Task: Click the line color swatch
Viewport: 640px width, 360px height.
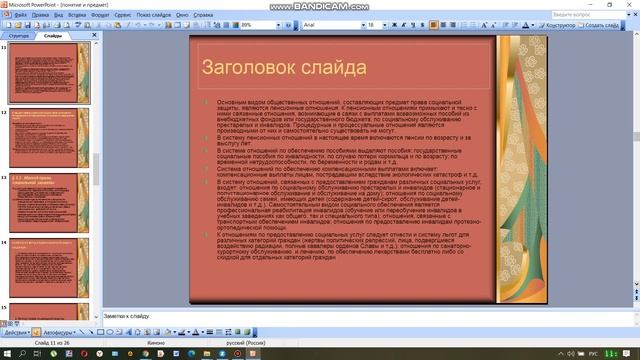Action: pos(182,332)
